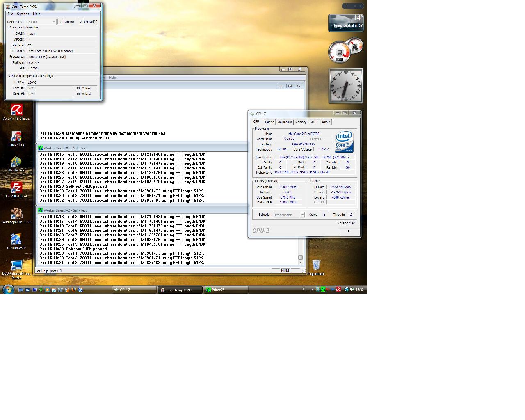Open the File menu in Core Temp

[10, 14]
